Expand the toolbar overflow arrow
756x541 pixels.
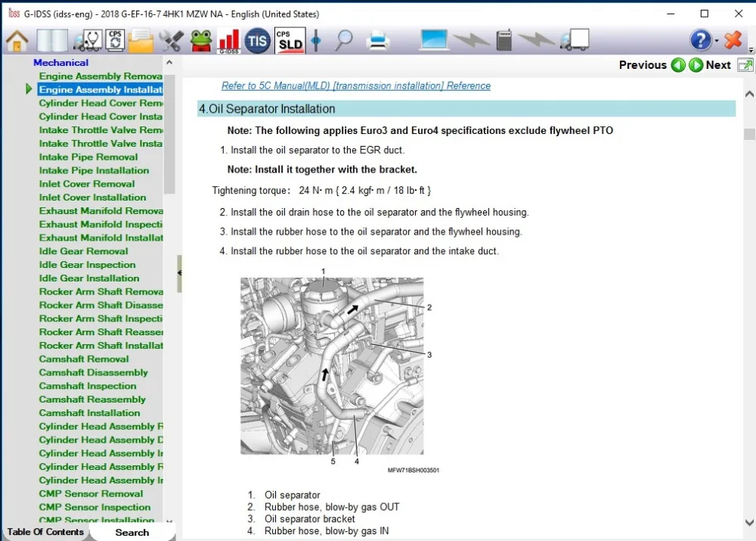pyautogui.click(x=751, y=50)
